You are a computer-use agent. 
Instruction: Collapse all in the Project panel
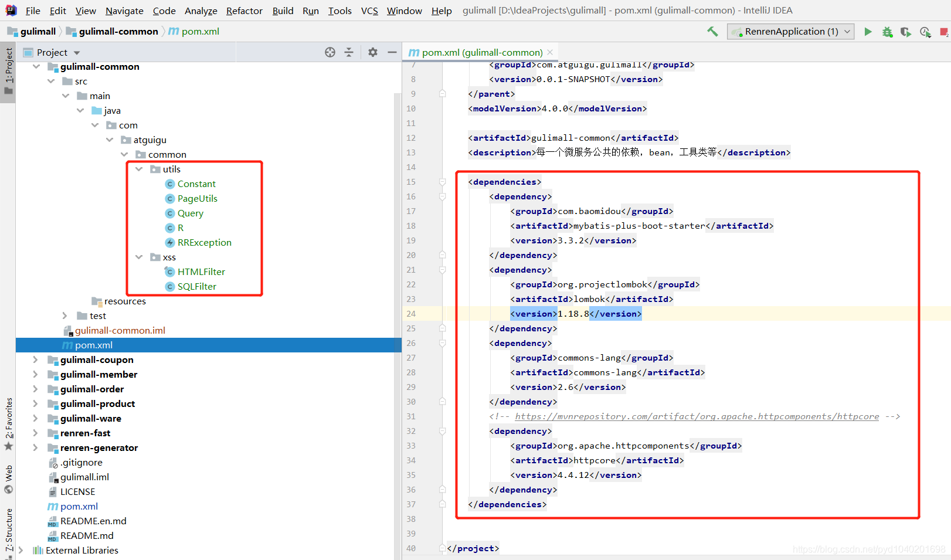(x=349, y=52)
